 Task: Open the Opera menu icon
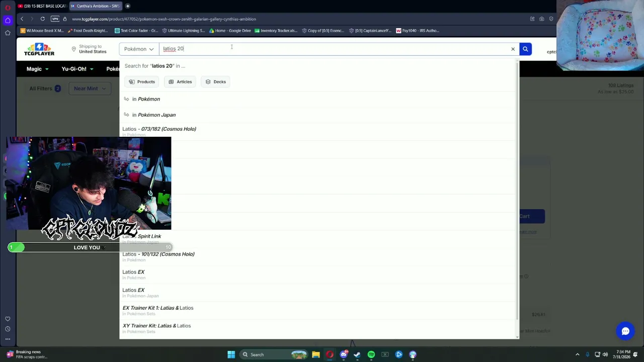(x=8, y=7)
